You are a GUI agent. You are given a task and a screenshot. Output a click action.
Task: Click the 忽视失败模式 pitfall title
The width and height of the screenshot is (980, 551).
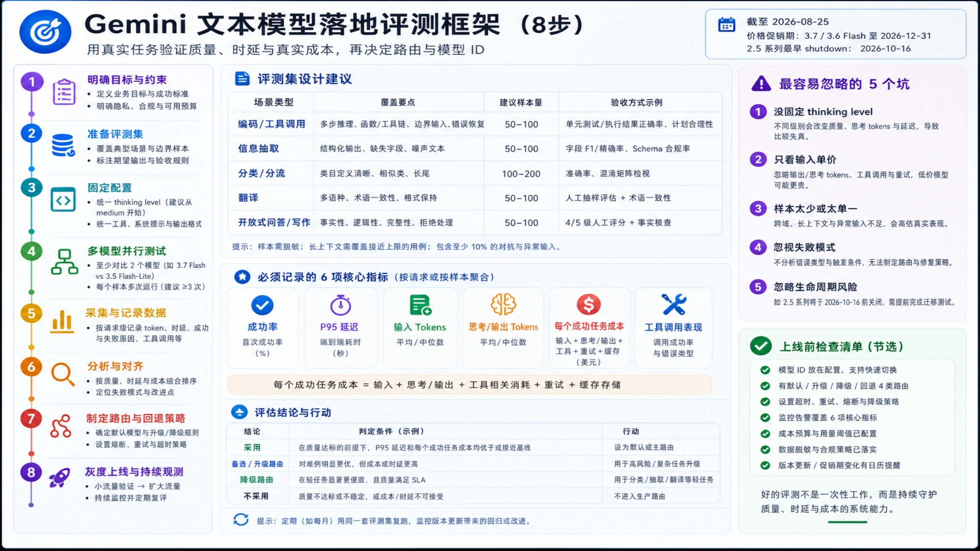[x=805, y=247]
